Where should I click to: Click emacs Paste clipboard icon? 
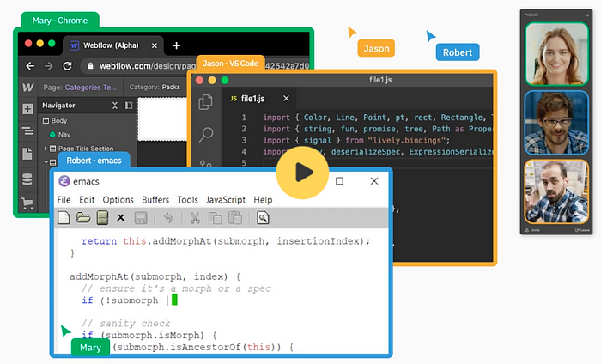click(234, 218)
